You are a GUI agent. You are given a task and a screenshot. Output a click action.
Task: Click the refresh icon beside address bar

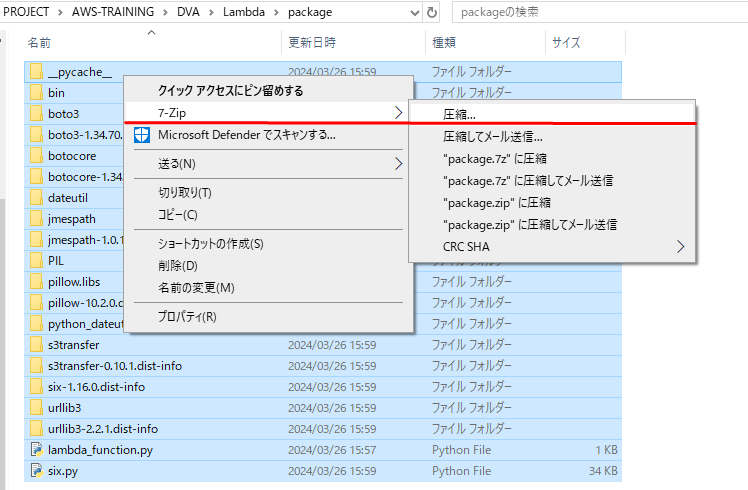[432, 13]
